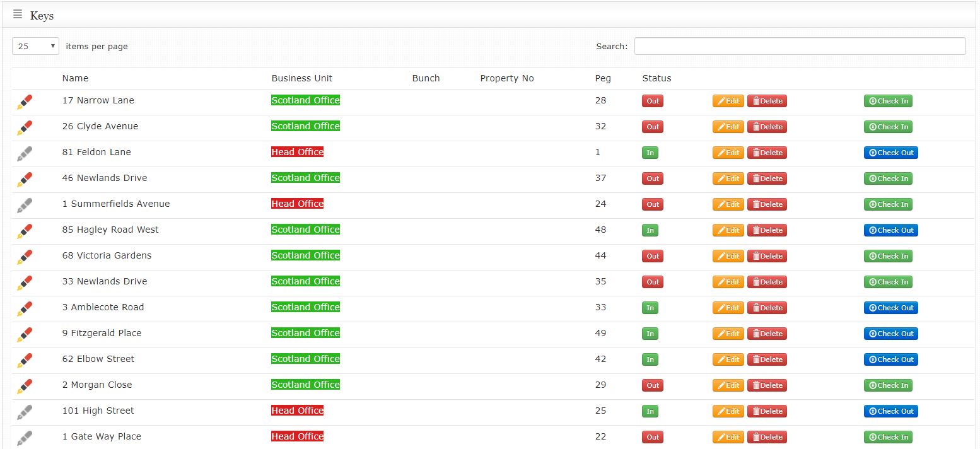Open the items per page dropdown
The image size is (980, 449).
[35, 46]
